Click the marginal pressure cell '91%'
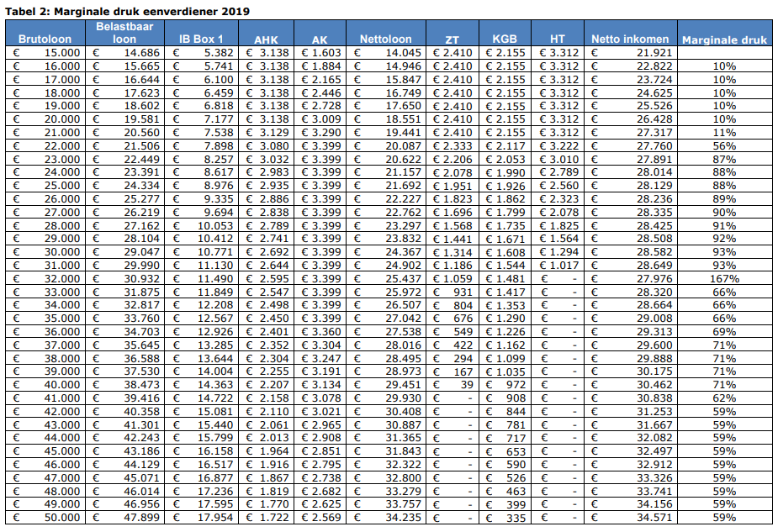Screen dimensions: 778x532 (x=724, y=225)
